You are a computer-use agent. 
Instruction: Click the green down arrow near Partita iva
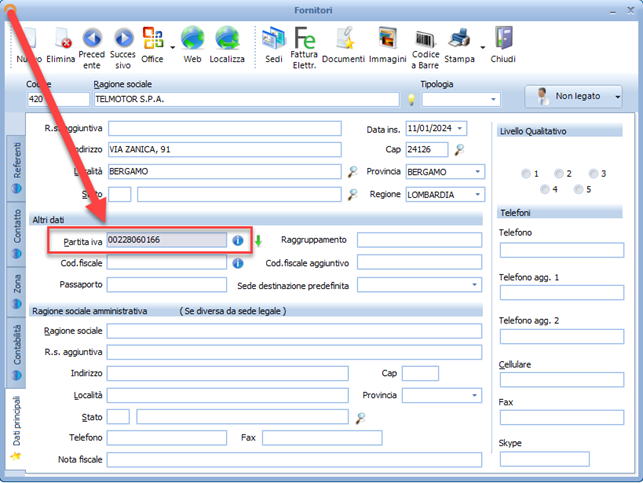tap(258, 241)
